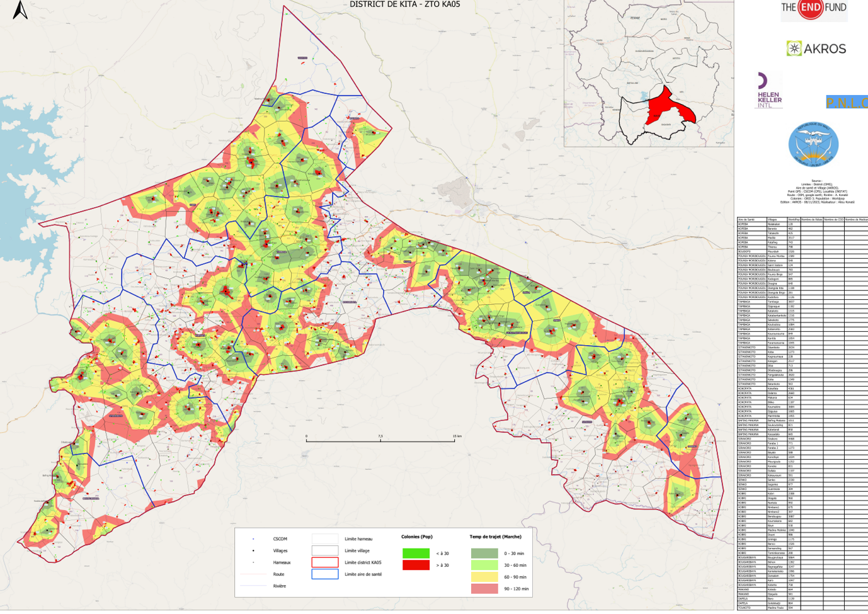868x614 pixels.
Task: Select the AKROS logo
Action: pos(816,48)
